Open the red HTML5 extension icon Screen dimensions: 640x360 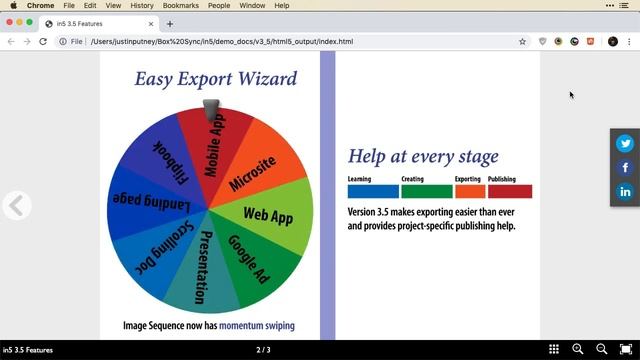[x=590, y=42]
